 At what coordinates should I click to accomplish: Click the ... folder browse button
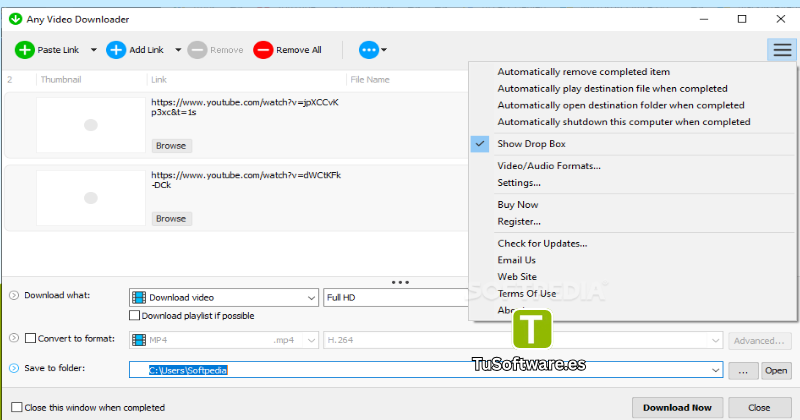743,370
